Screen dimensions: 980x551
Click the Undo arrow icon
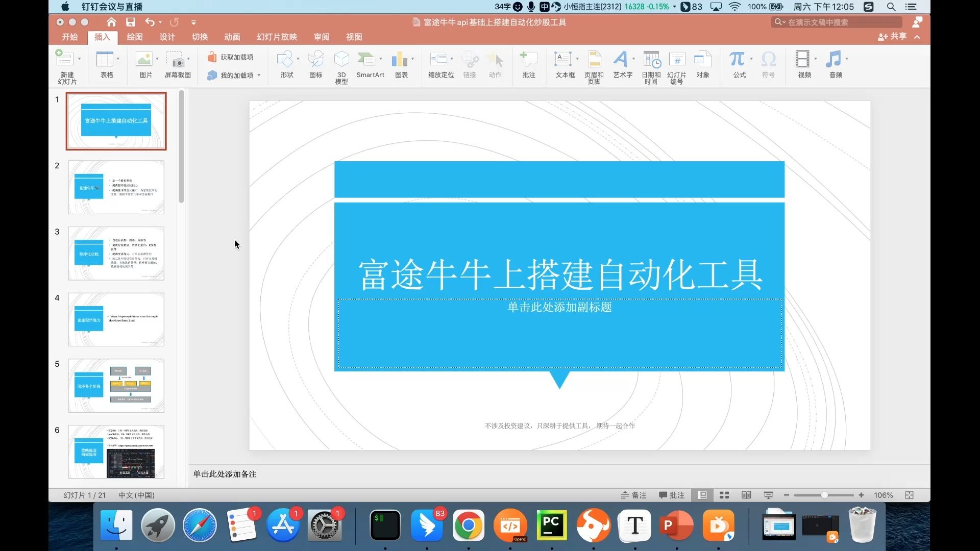coord(150,22)
